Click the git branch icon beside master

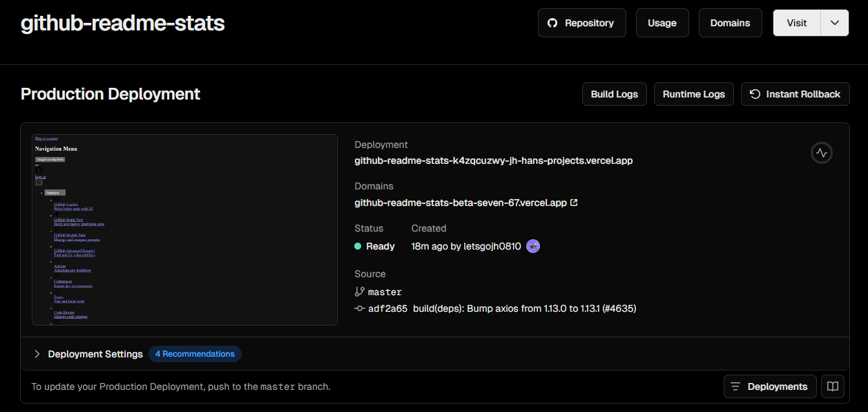[x=359, y=292]
